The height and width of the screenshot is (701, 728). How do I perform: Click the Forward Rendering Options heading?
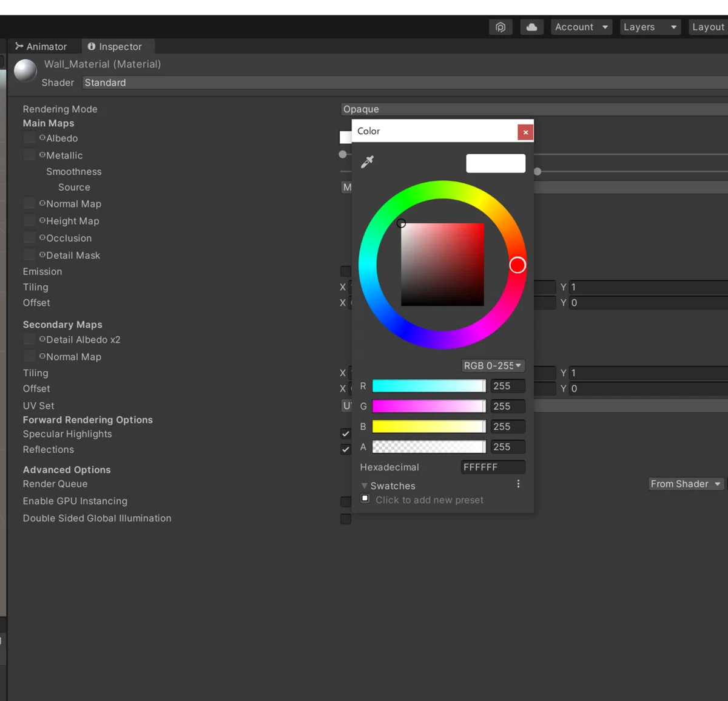pyautogui.click(x=88, y=420)
